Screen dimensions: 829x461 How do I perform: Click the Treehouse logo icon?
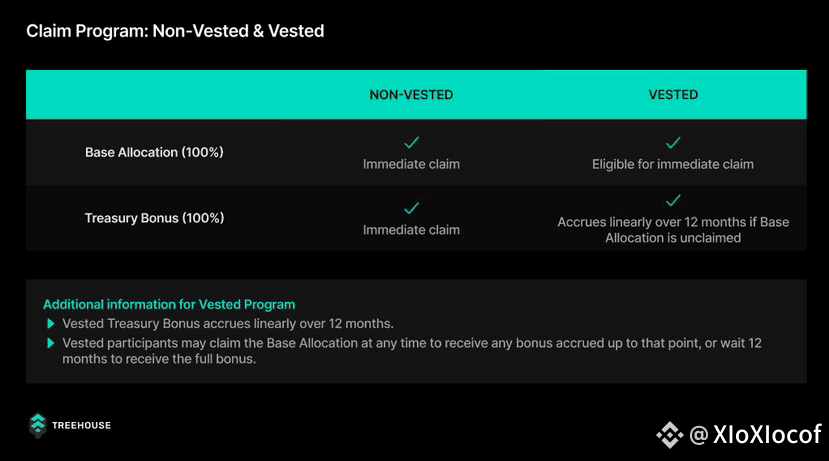[38, 426]
